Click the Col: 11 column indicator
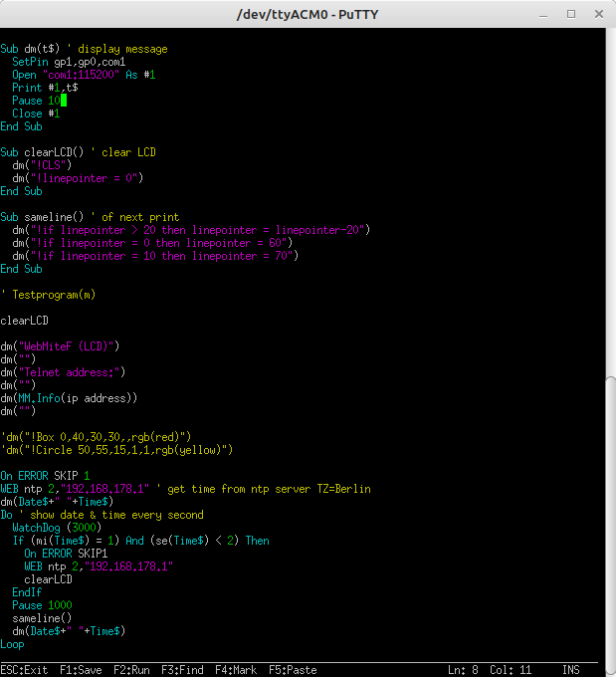The width and height of the screenshot is (616, 677). coord(511,670)
